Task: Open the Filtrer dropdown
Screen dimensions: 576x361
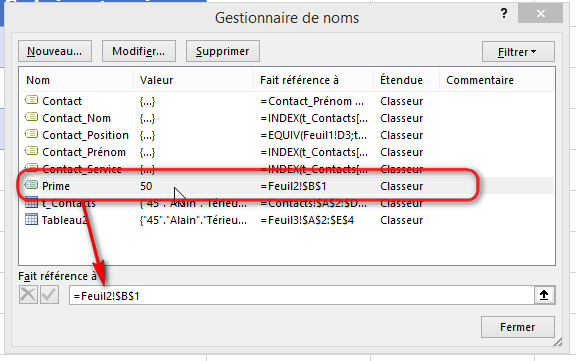Action: (x=518, y=52)
